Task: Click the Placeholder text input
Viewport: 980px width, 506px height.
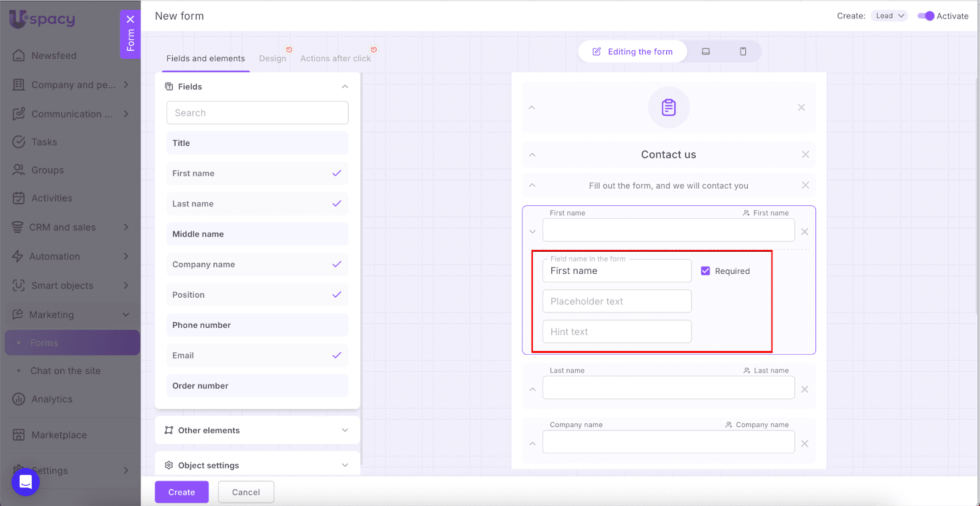Action: coord(617,301)
